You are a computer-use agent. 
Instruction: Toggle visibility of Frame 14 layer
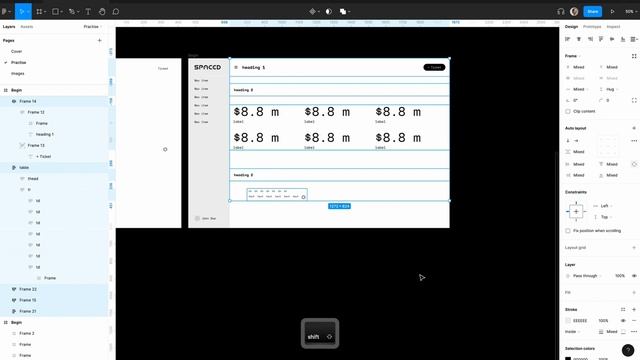pyautogui.click(x=14, y=101)
